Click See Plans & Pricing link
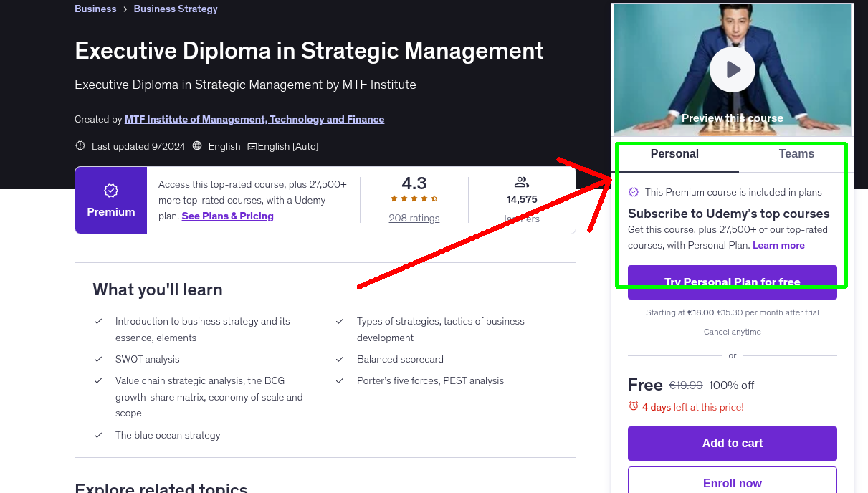Image resolution: width=868 pixels, height=493 pixels. 228,216
